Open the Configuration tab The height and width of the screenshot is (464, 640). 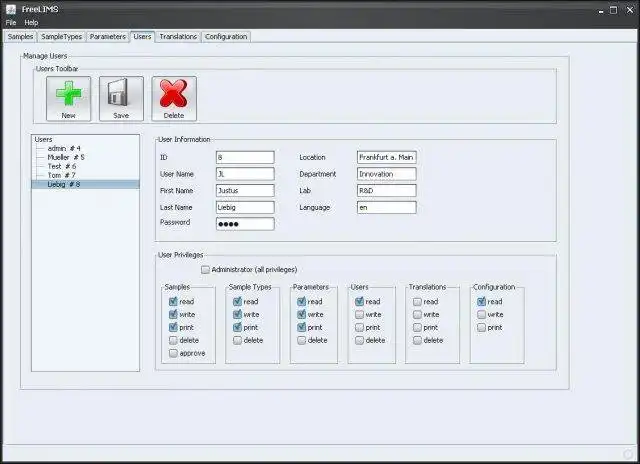[226, 37]
